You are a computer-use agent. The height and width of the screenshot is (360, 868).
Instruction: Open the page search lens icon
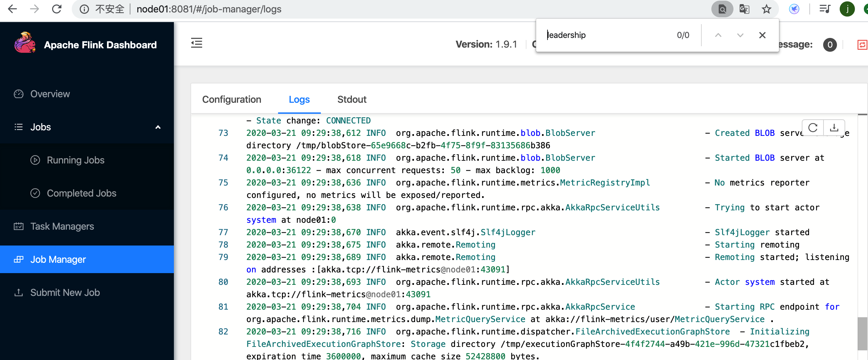[722, 9]
